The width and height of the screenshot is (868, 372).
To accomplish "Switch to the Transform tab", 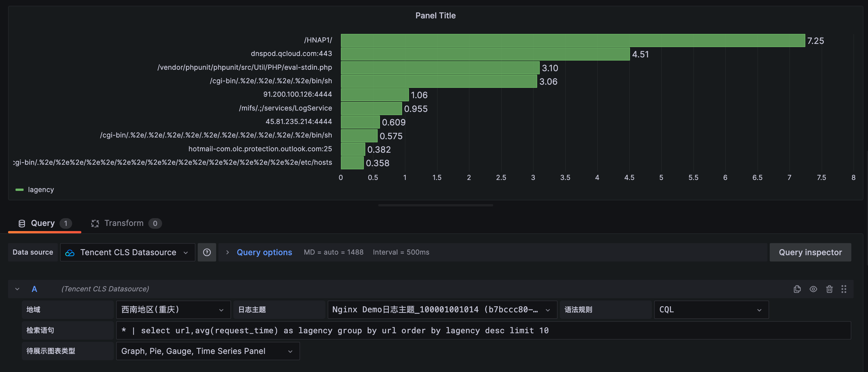I will [124, 223].
